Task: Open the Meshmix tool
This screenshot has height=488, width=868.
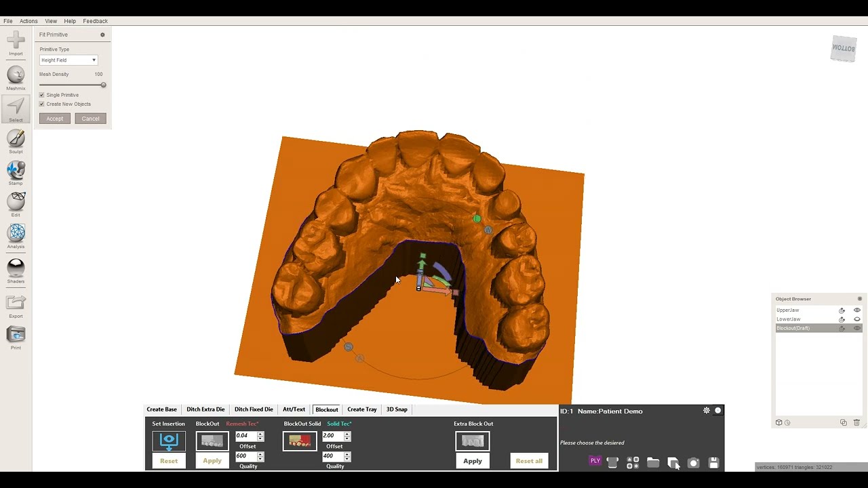Action: tap(16, 78)
